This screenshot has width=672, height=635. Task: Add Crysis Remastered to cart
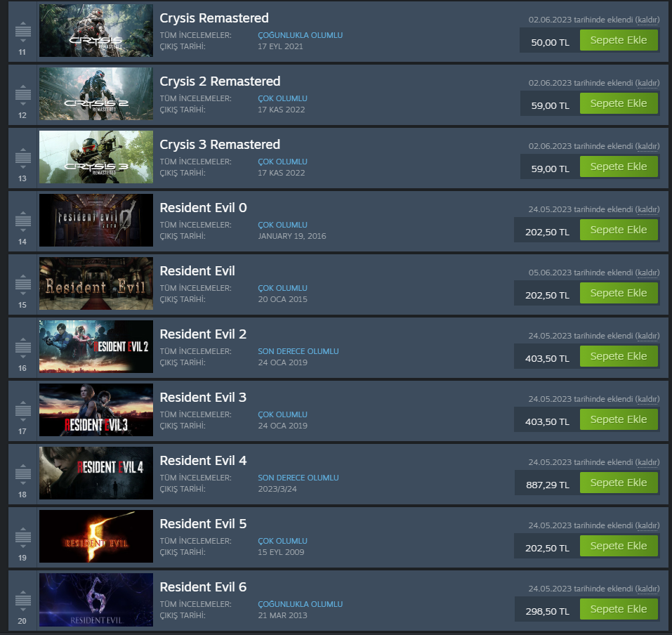click(619, 40)
